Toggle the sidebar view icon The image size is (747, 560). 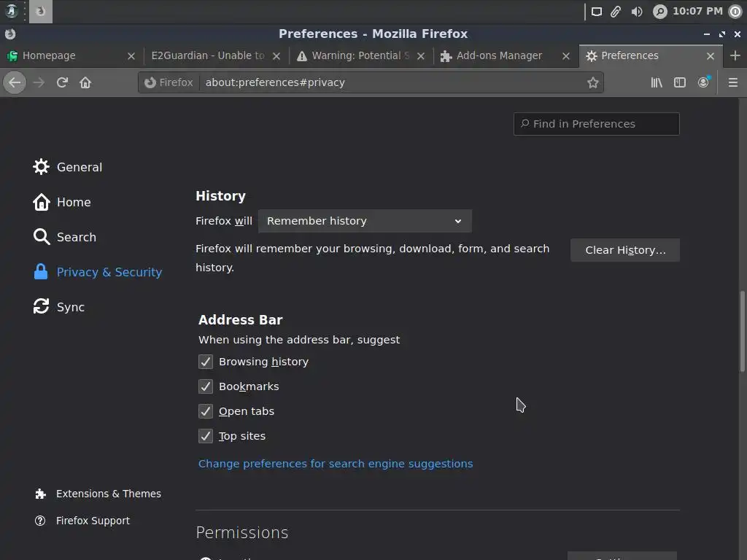tap(680, 82)
